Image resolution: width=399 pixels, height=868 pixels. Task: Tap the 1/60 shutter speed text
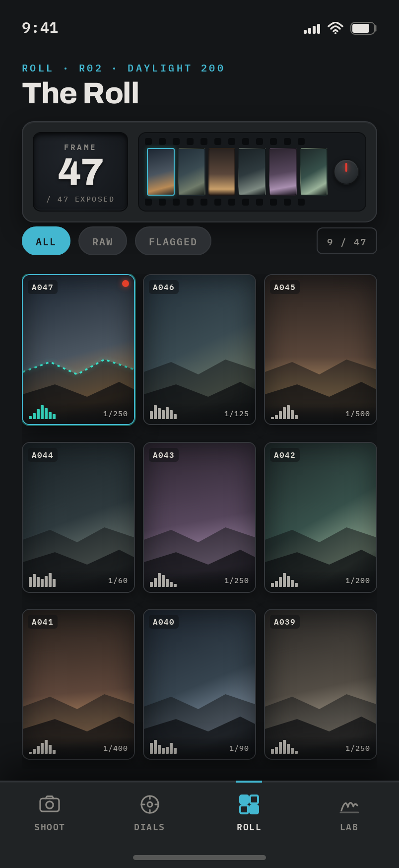point(118,581)
